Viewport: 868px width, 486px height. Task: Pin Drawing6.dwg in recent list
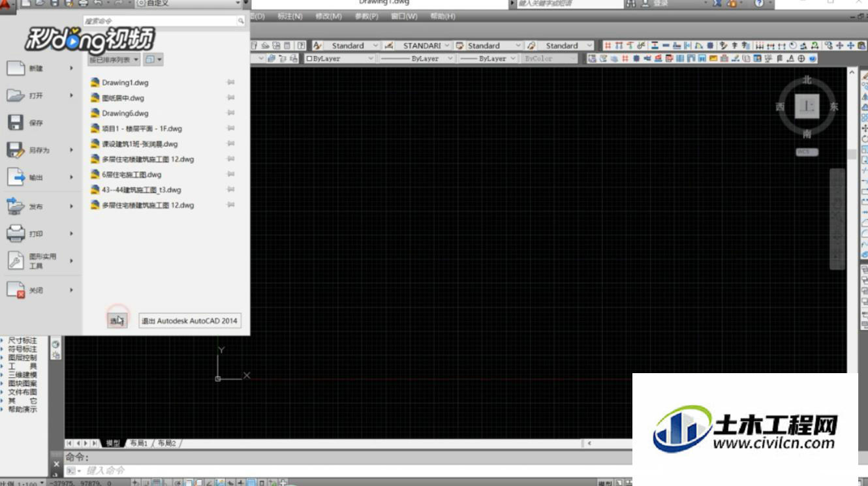coord(231,114)
